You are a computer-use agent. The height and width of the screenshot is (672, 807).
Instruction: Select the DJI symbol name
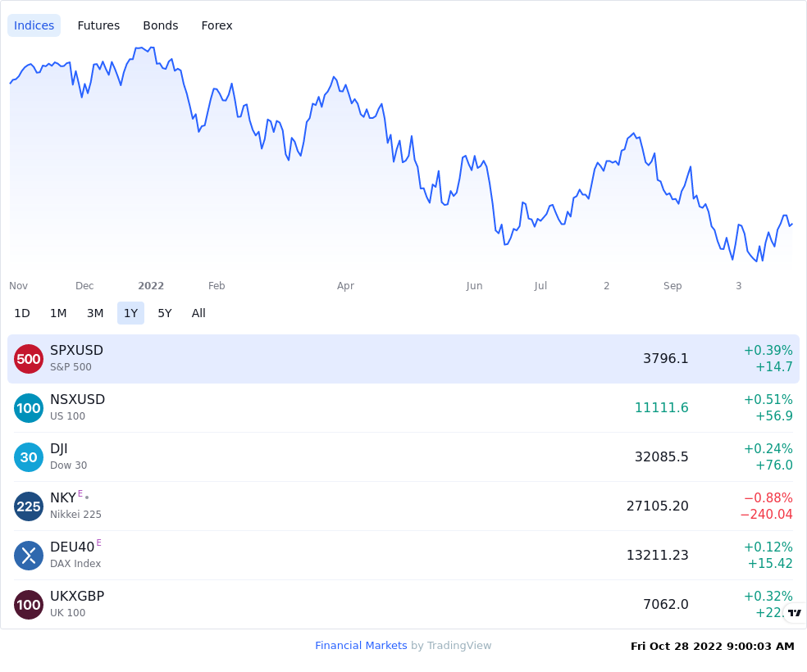(59, 448)
